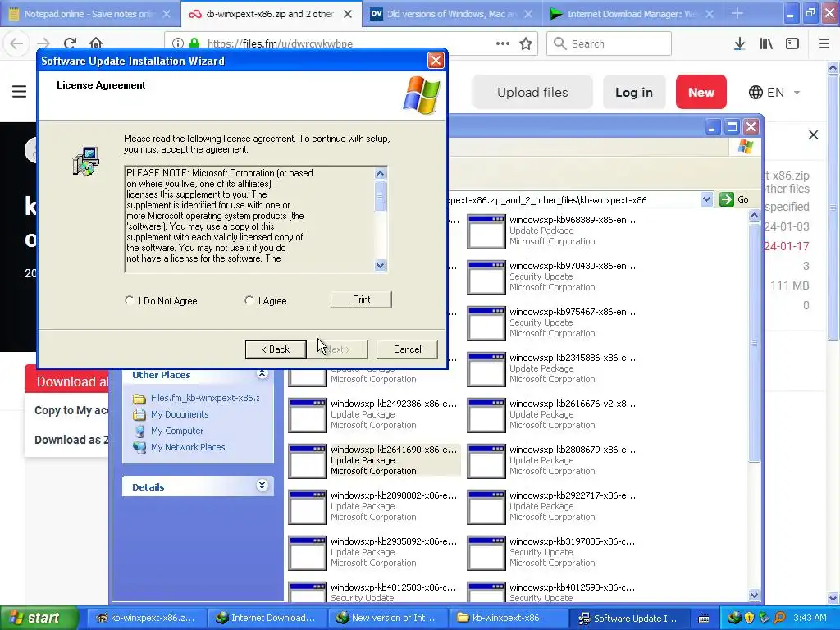Select windowsxp-kb968389-x86 update file icon
Image resolution: width=840 pixels, height=630 pixels.
coord(486,231)
